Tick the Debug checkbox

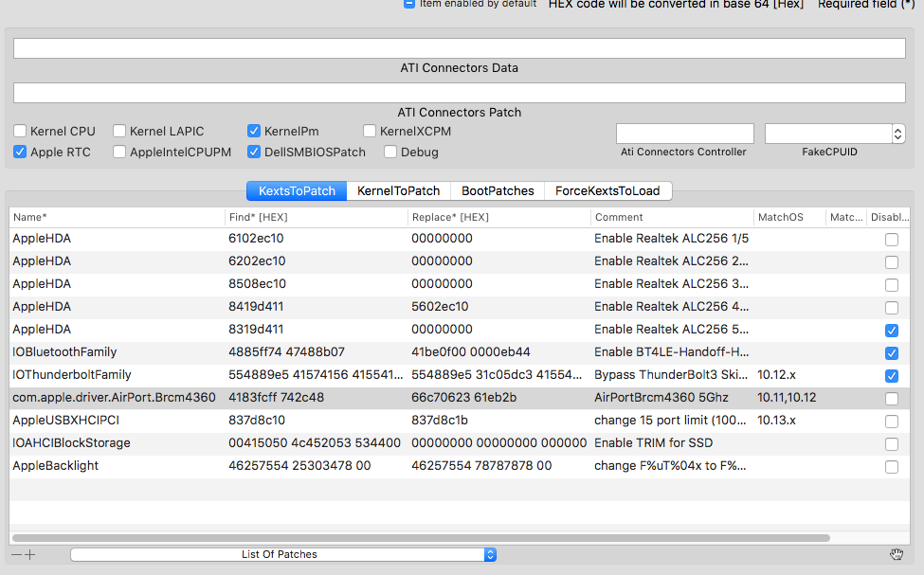pos(390,152)
